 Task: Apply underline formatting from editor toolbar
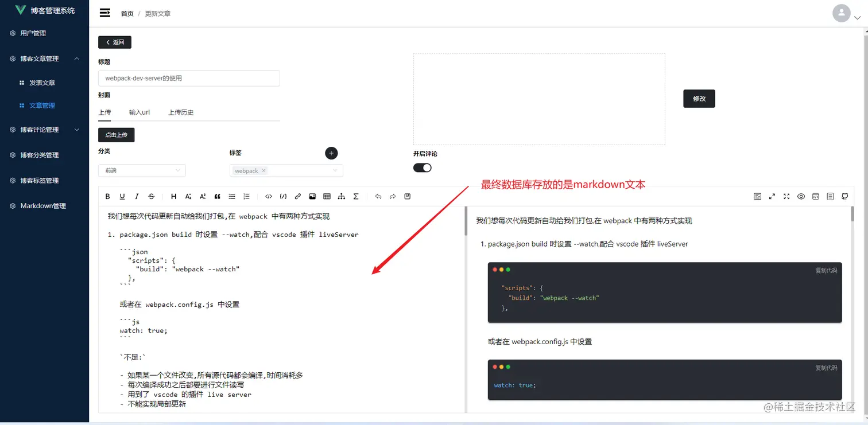122,197
